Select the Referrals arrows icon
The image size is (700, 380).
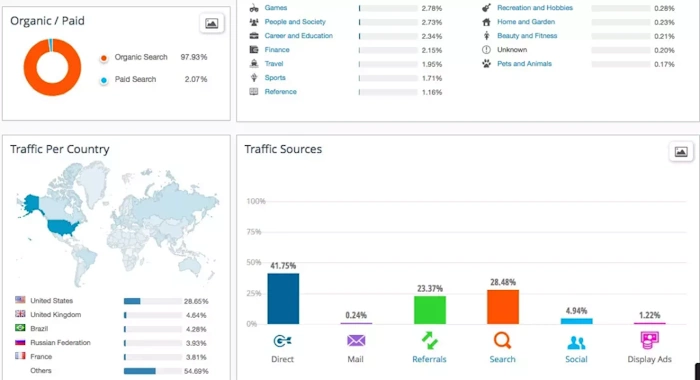[x=429, y=341]
